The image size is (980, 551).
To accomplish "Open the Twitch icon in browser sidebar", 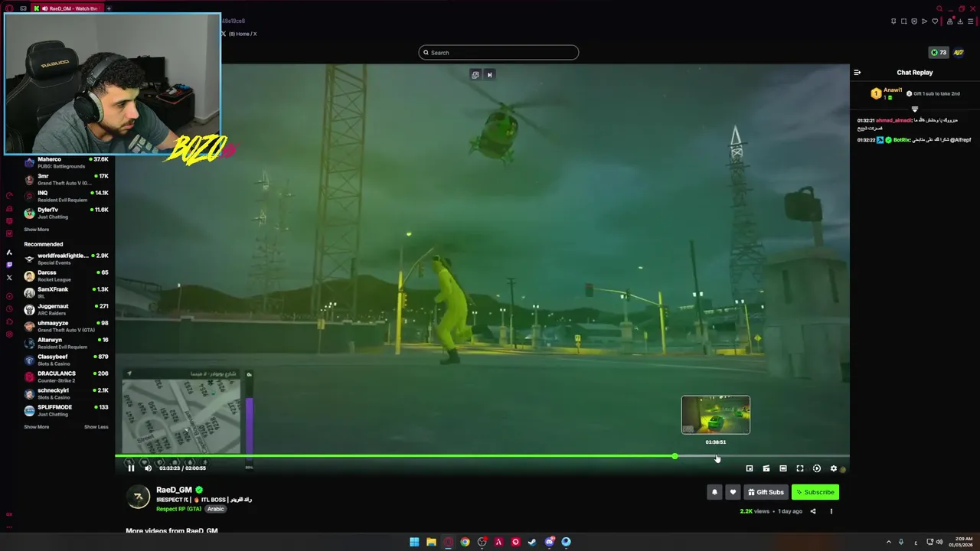I will [9, 265].
